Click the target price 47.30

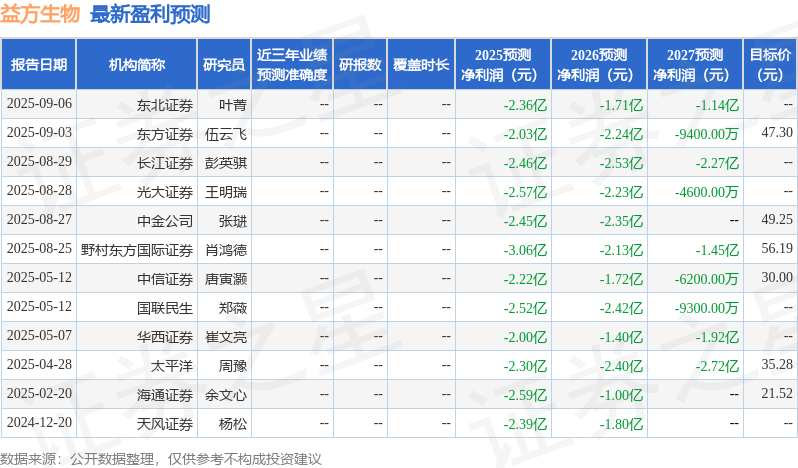(x=777, y=133)
